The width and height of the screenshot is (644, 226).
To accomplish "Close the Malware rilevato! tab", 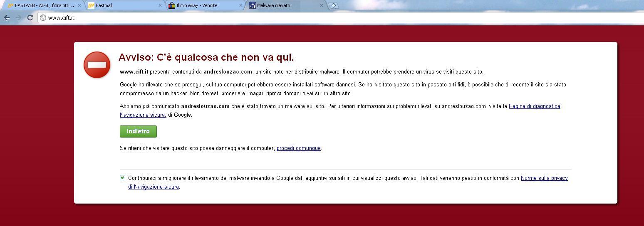I will [x=321, y=5].
